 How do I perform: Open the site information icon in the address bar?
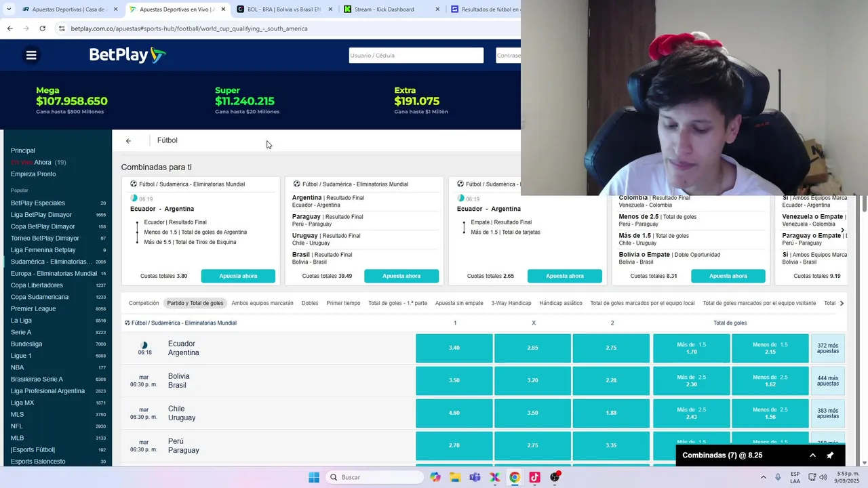pos(62,28)
